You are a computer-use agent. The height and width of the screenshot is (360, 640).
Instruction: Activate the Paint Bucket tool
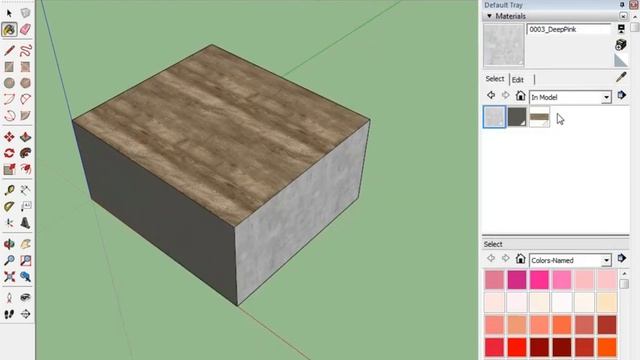coord(9,29)
